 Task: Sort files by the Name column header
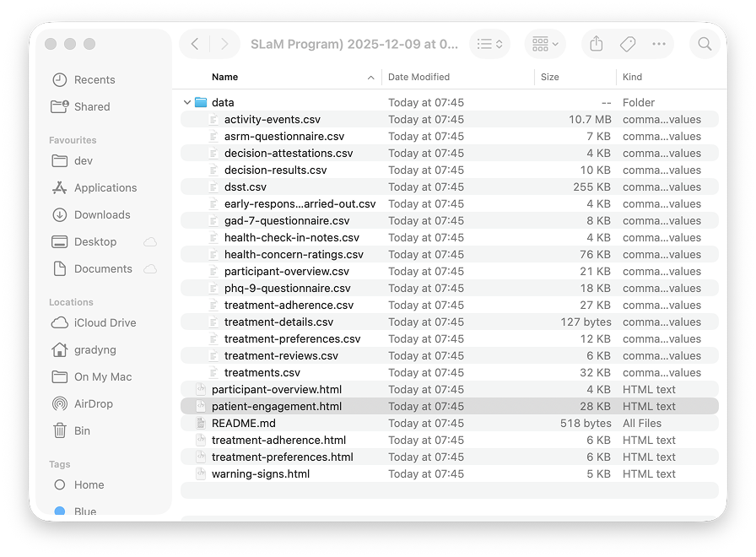[x=225, y=77]
